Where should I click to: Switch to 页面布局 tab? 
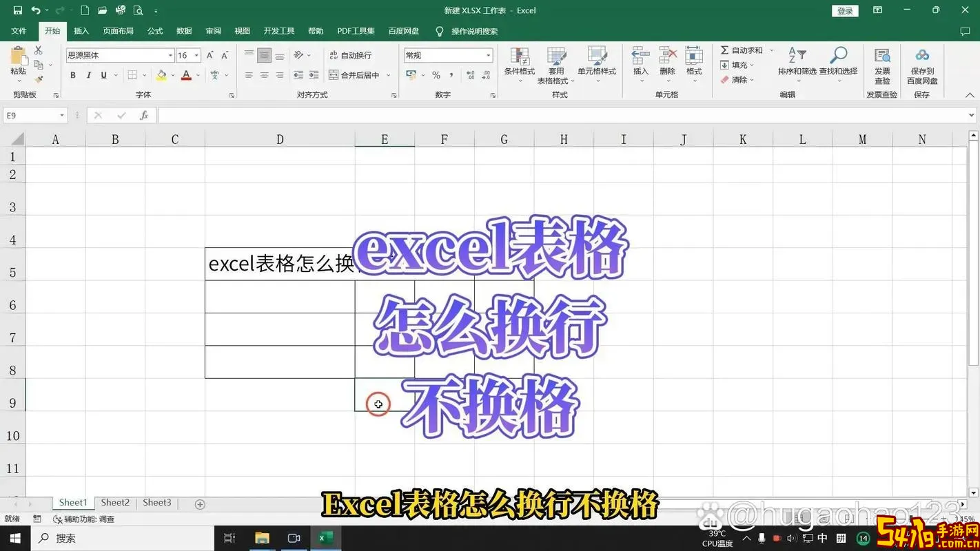point(118,31)
